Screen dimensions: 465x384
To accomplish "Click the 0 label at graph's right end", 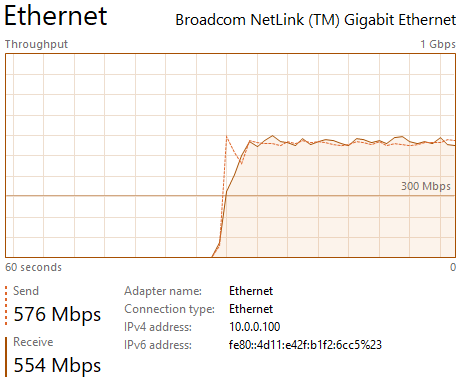I will (453, 267).
